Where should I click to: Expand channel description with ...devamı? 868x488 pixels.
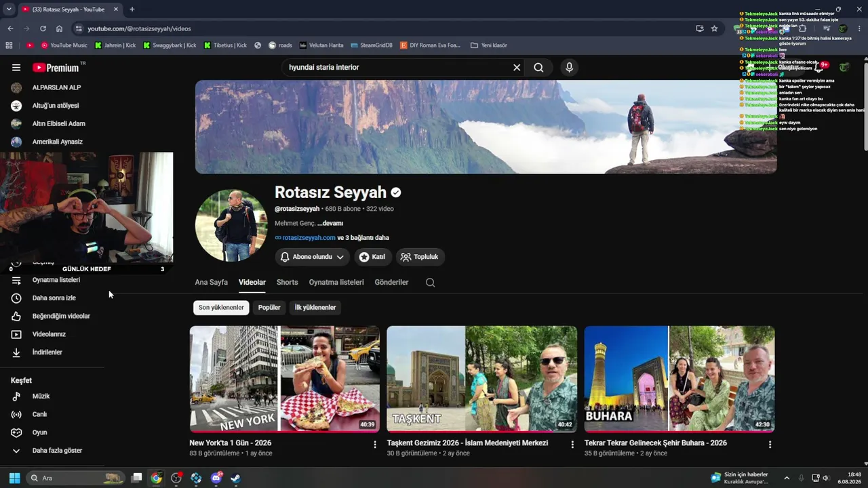pyautogui.click(x=330, y=223)
